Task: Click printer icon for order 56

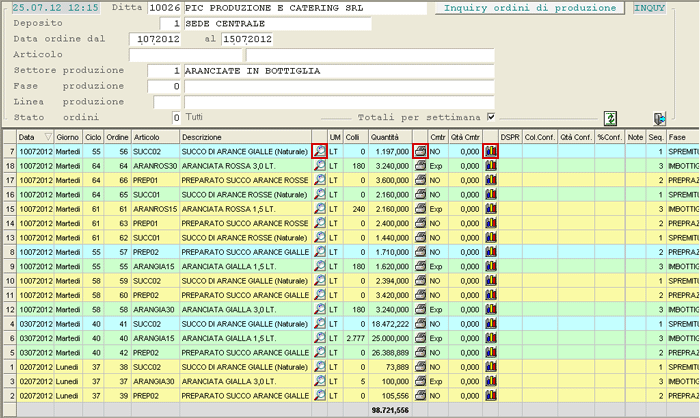Action: [421, 151]
